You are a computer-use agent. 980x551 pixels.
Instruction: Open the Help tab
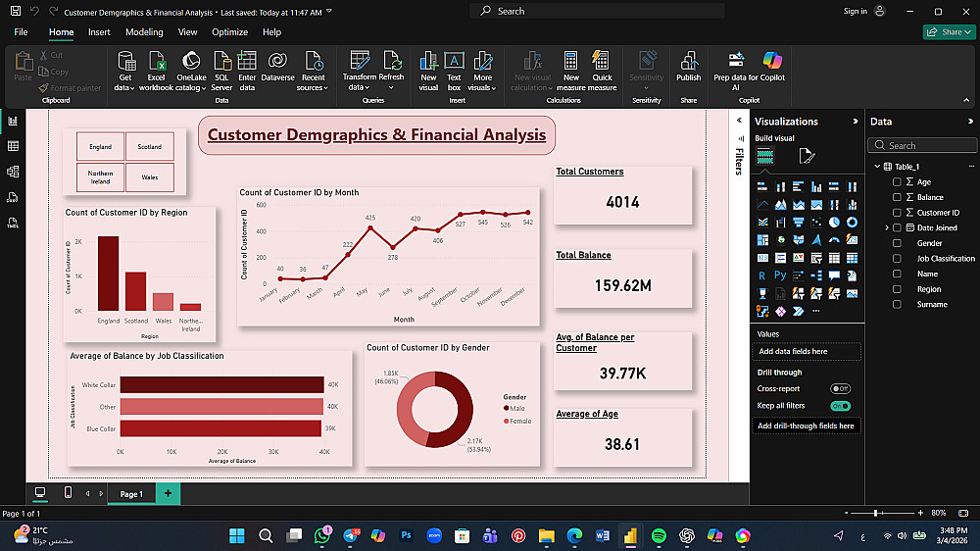(x=271, y=32)
